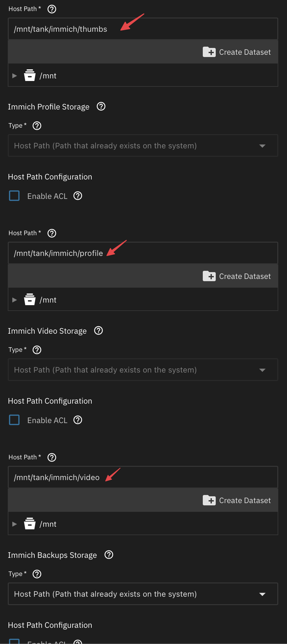Show Enable ACL help in Video Storage

(78, 420)
